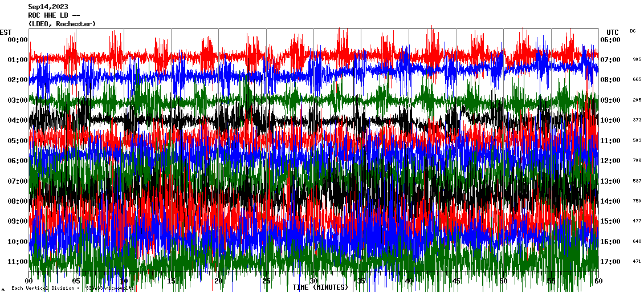The width and height of the screenshot is (644, 296).
Task: Click the TIME (MINUTES) axis label
Action: [320, 287]
